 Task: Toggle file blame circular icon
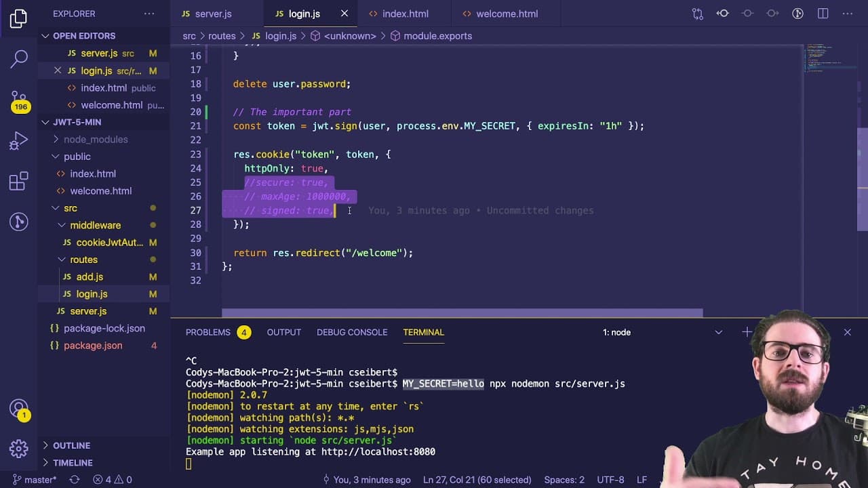click(x=798, y=14)
